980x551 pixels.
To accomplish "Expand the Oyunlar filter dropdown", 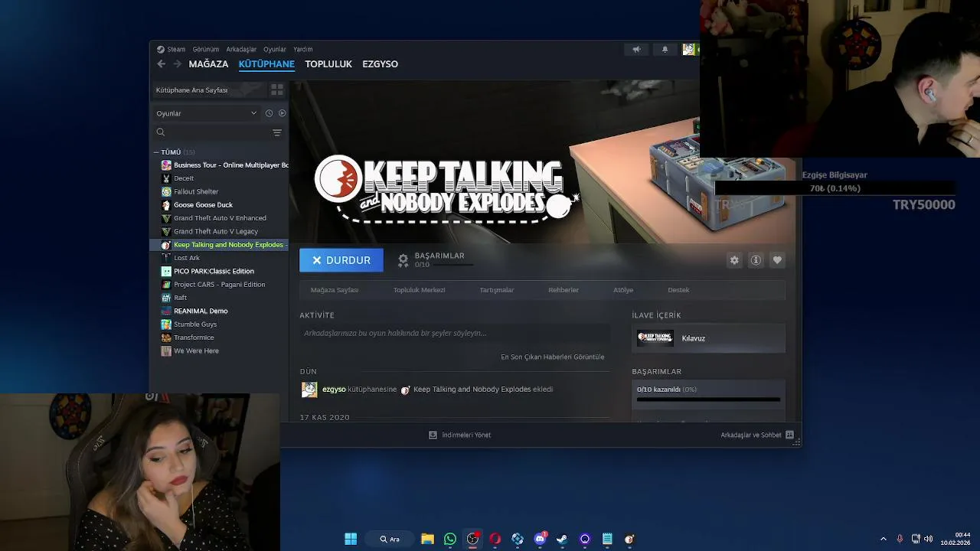I will coord(206,113).
